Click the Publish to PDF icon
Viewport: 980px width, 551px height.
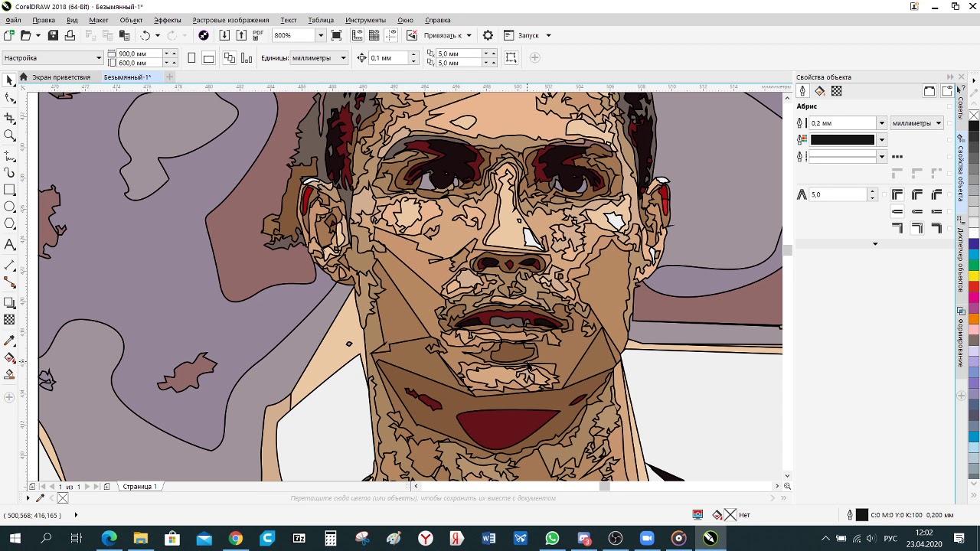(258, 35)
